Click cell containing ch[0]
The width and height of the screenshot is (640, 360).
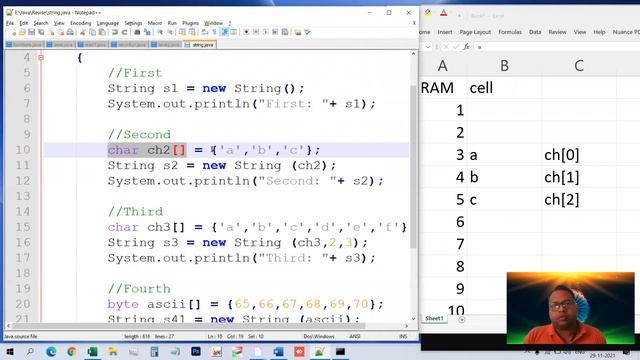(x=579, y=155)
